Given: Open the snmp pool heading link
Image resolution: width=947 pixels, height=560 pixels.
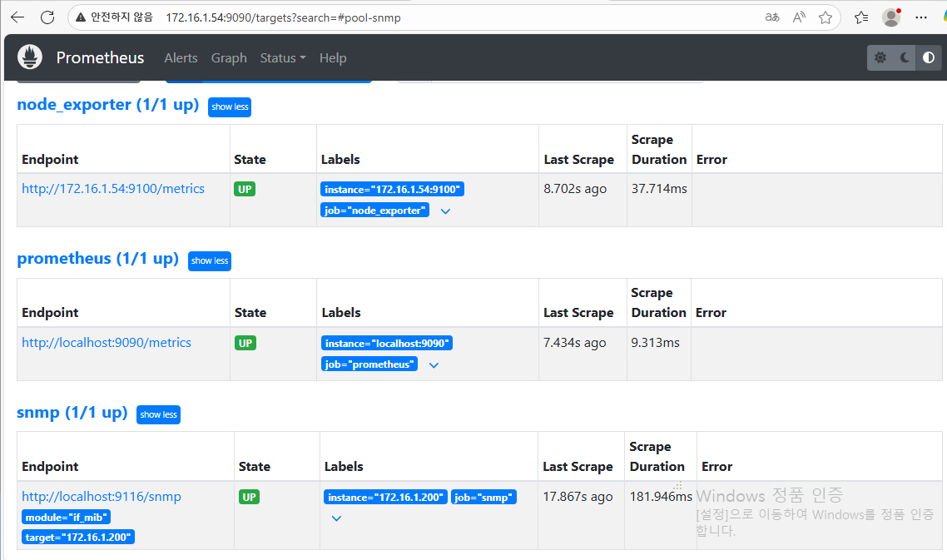Looking at the screenshot, I should pos(72,413).
